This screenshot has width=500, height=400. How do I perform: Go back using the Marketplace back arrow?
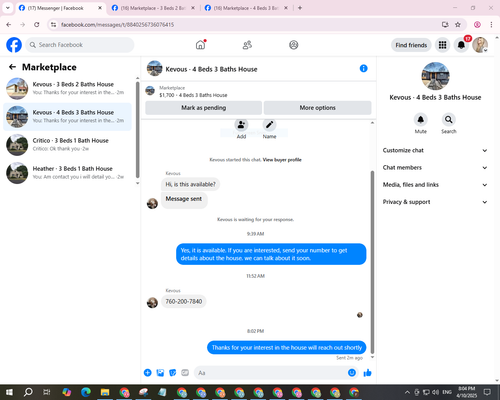point(12,67)
